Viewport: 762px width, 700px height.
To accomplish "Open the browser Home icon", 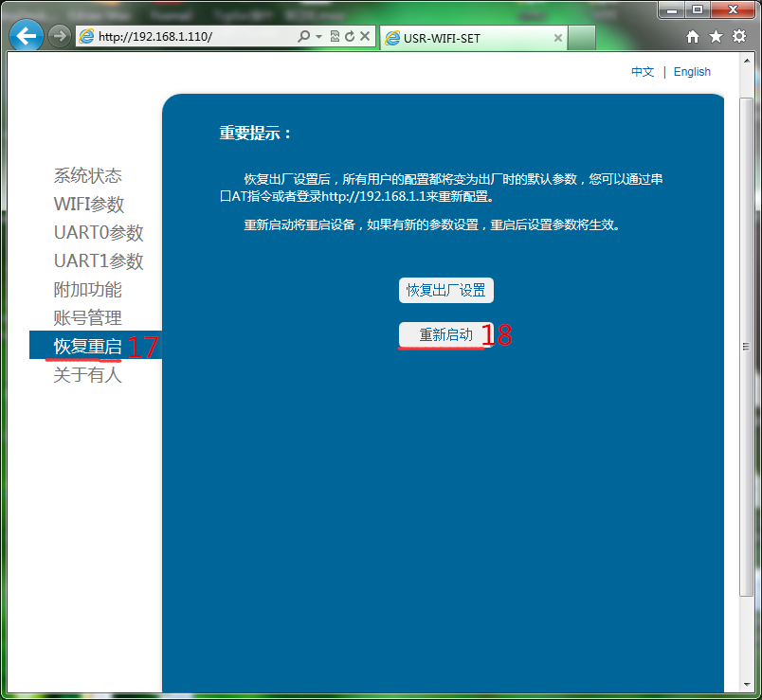I will (x=693, y=37).
